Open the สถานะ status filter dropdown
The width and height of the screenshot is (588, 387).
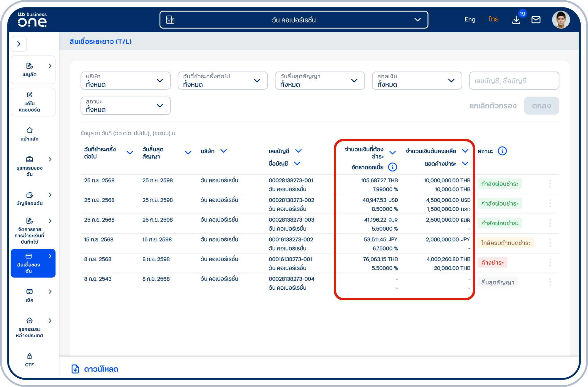tap(125, 106)
